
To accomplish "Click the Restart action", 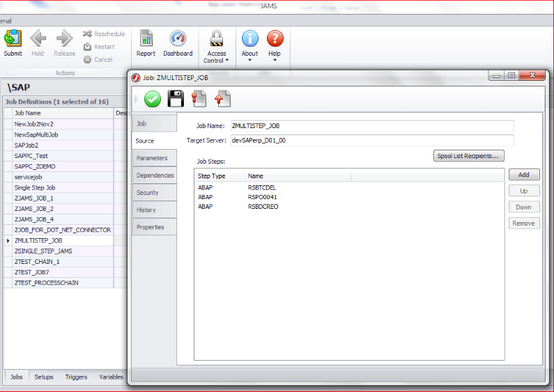I will [99, 47].
